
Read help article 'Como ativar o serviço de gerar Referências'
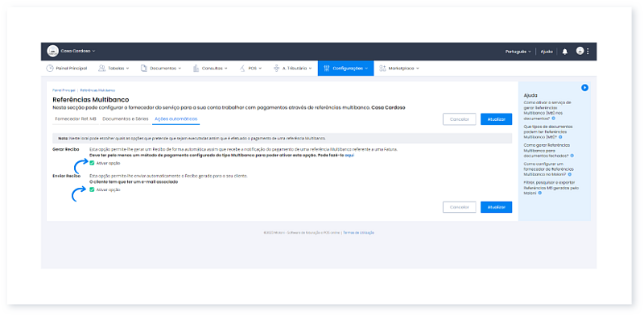click(547, 110)
